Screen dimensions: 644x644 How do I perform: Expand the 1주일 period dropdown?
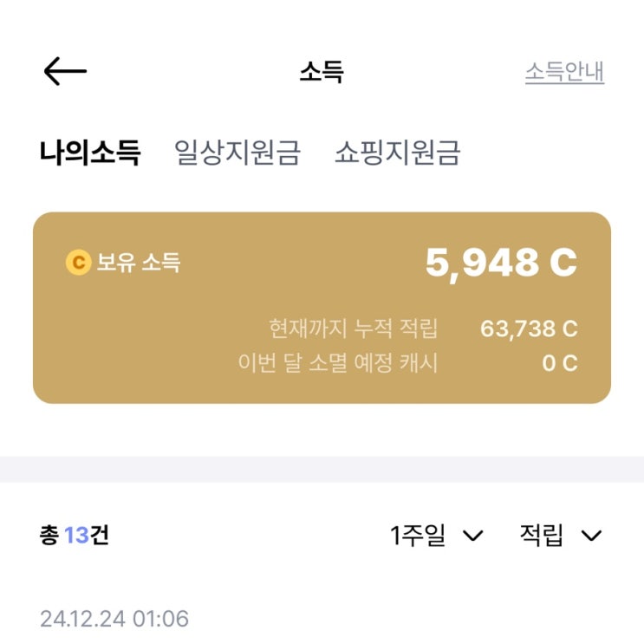tap(437, 535)
